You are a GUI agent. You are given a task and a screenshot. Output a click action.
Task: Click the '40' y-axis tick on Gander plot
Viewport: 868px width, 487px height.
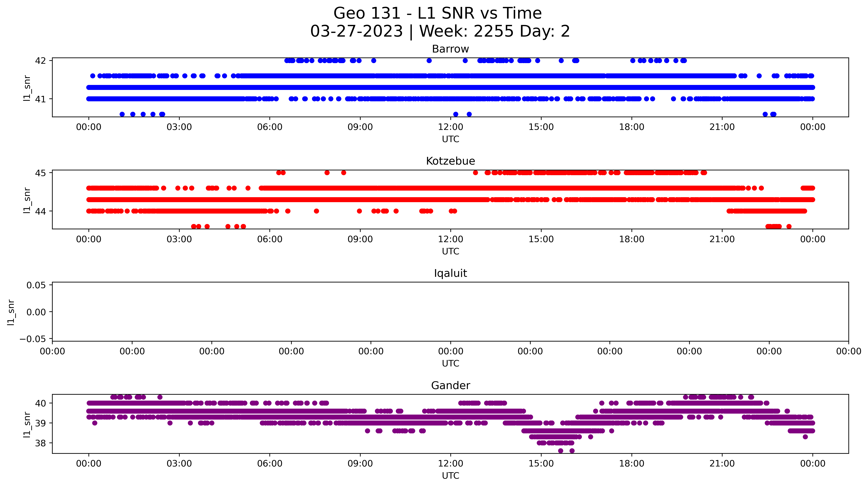point(40,403)
